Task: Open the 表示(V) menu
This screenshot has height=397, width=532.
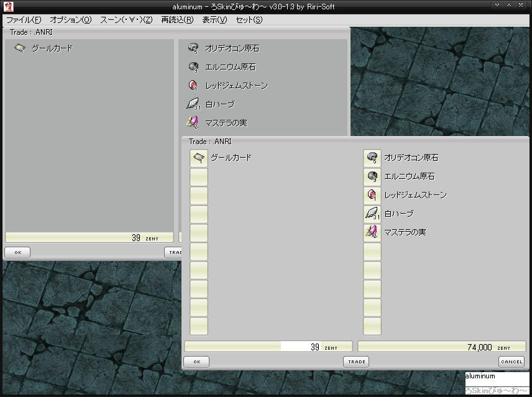Action: tap(214, 20)
